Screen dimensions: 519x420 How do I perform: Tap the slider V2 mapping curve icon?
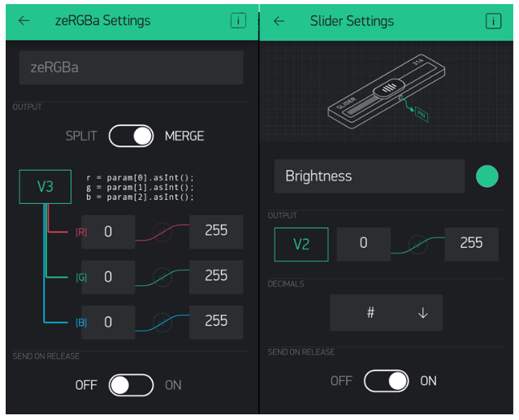tap(417, 244)
